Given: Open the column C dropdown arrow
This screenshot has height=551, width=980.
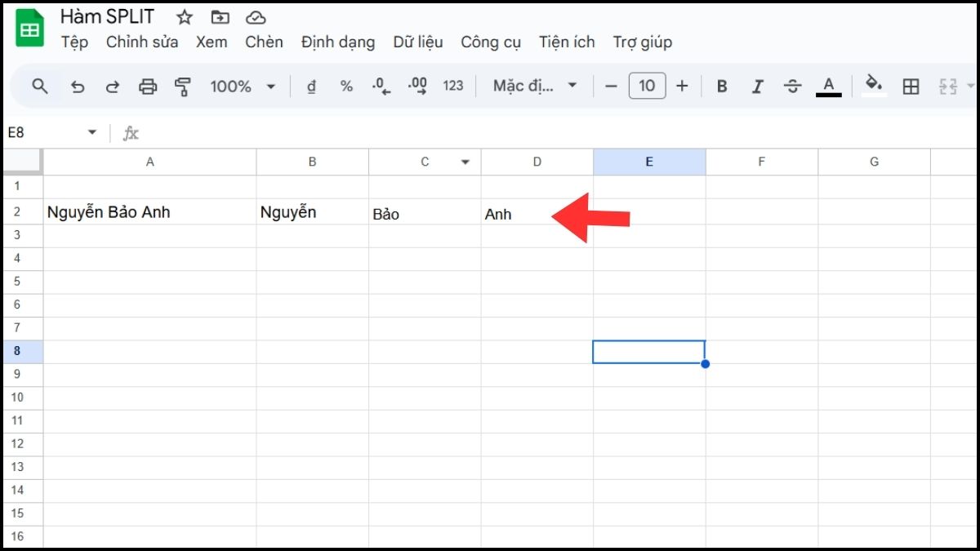Looking at the screenshot, I should 465,162.
